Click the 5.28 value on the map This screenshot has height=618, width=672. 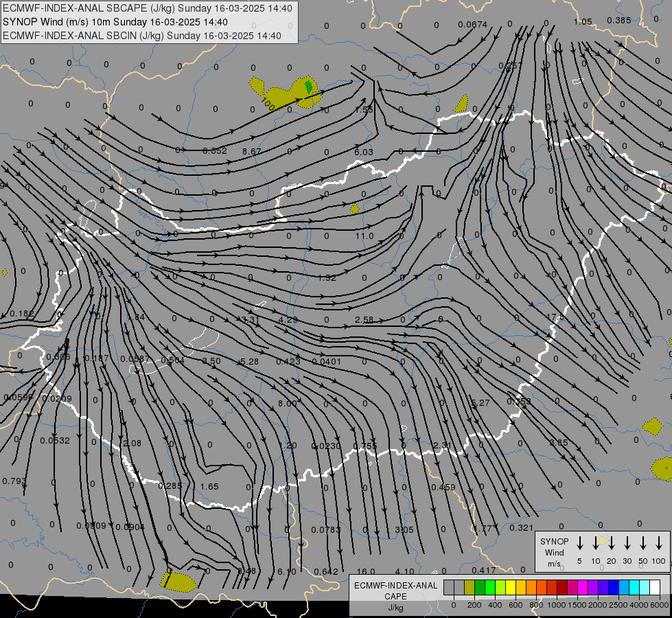tap(249, 362)
